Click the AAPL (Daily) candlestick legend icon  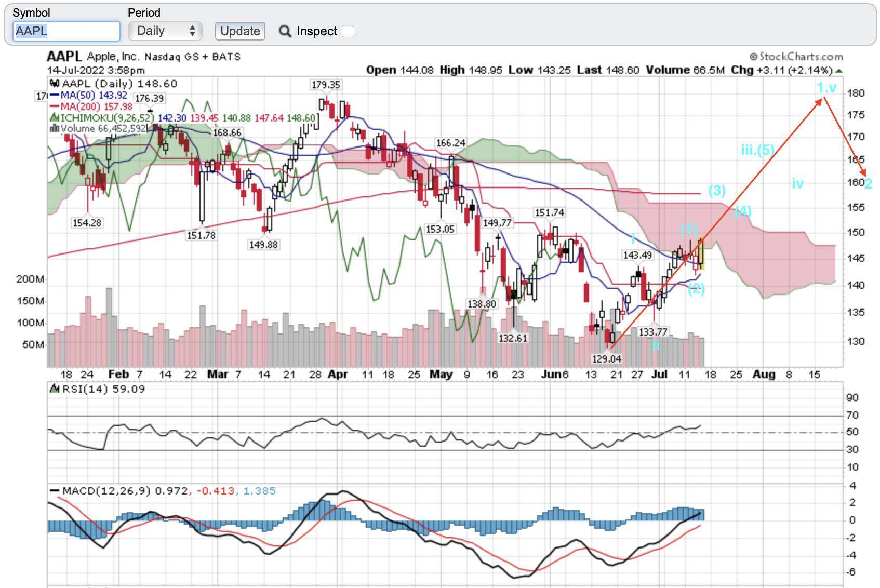pyautogui.click(x=55, y=84)
